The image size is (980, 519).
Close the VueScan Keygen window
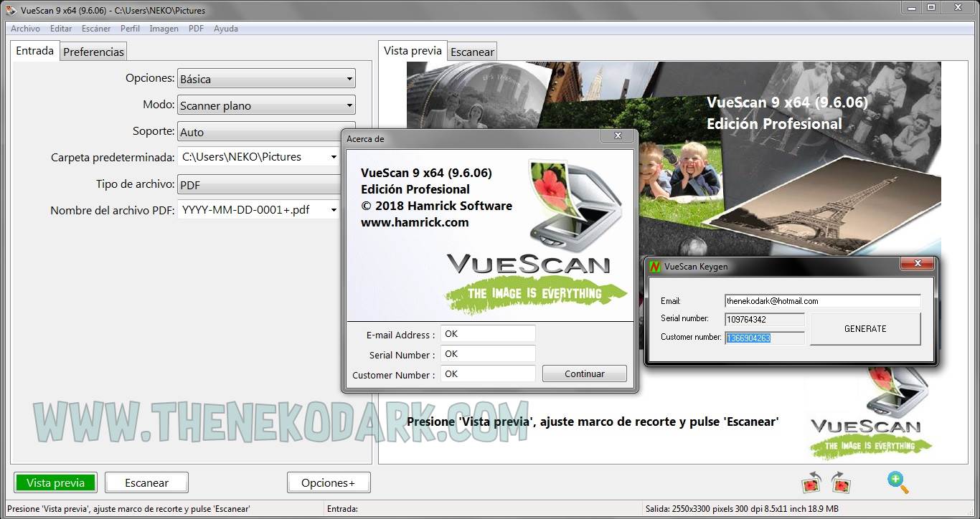(917, 265)
